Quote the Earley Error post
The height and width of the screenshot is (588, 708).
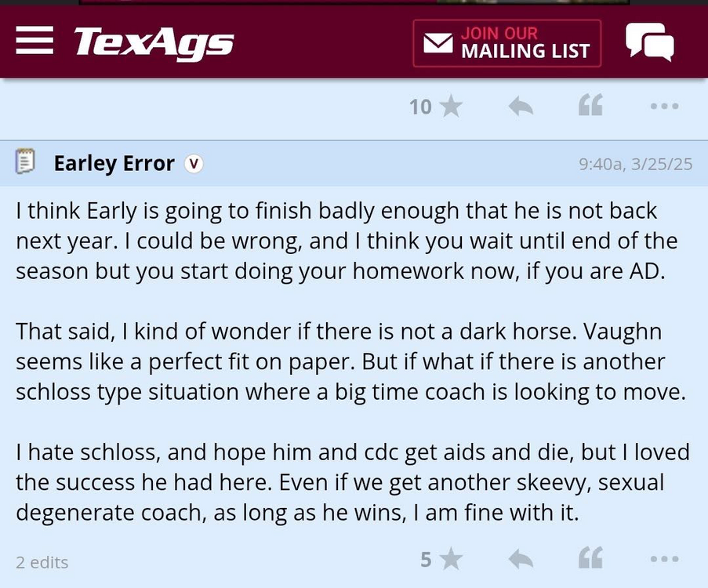tap(590, 559)
